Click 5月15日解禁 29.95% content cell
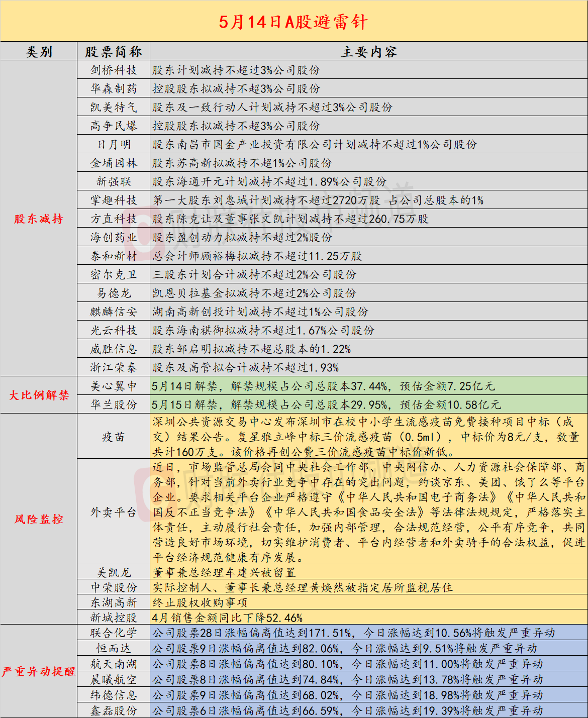 369,404
